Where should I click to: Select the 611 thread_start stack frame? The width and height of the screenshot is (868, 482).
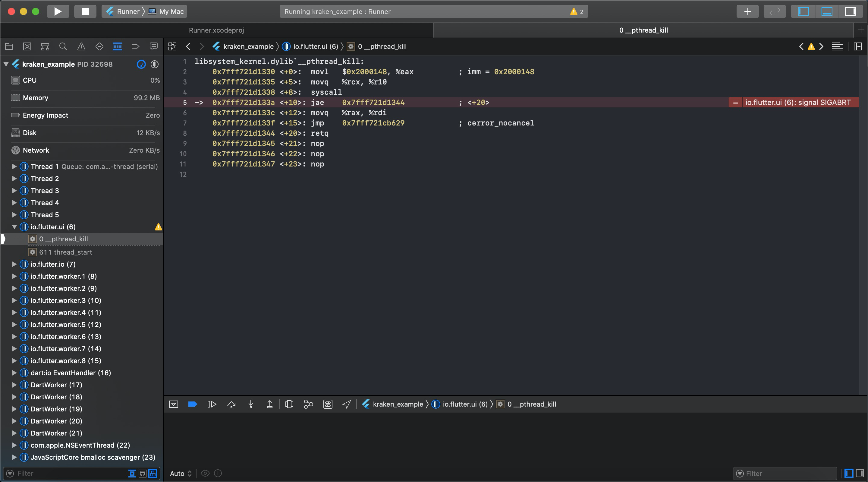[66, 252]
